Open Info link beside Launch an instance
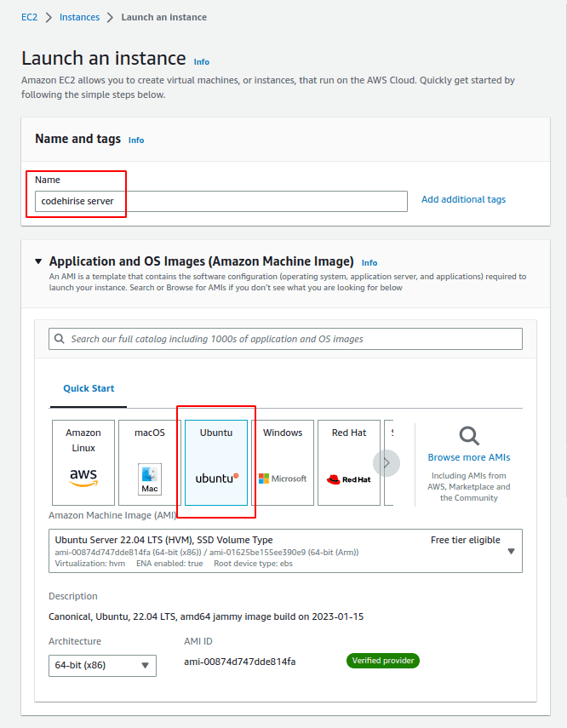The height and width of the screenshot is (728, 567). 201,62
